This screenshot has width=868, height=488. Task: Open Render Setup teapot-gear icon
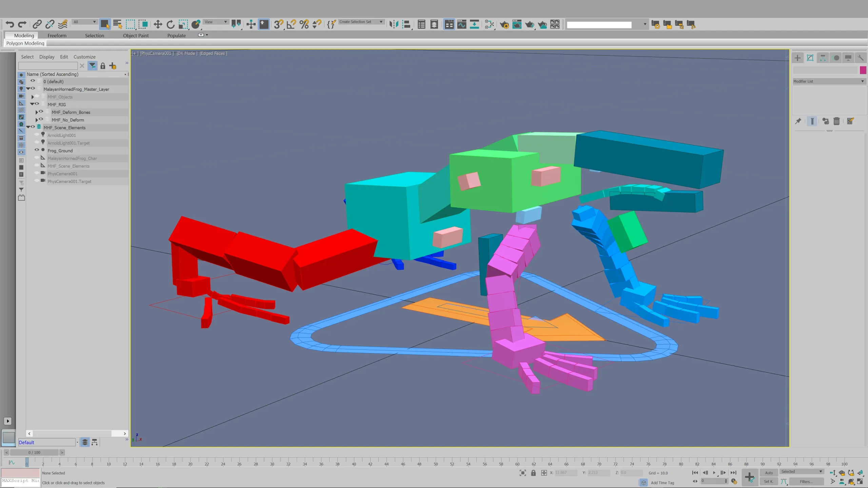[x=504, y=24]
